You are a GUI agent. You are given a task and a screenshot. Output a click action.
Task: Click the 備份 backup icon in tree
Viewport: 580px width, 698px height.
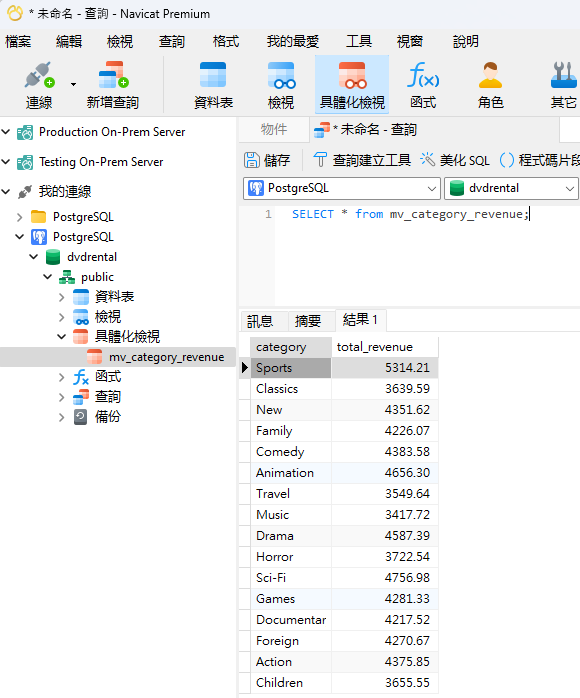pos(81,417)
